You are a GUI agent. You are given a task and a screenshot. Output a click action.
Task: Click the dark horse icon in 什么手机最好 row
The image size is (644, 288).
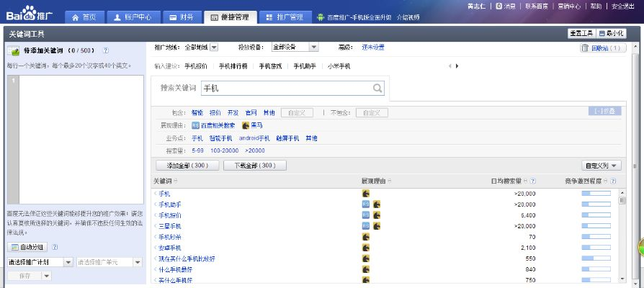click(x=365, y=269)
